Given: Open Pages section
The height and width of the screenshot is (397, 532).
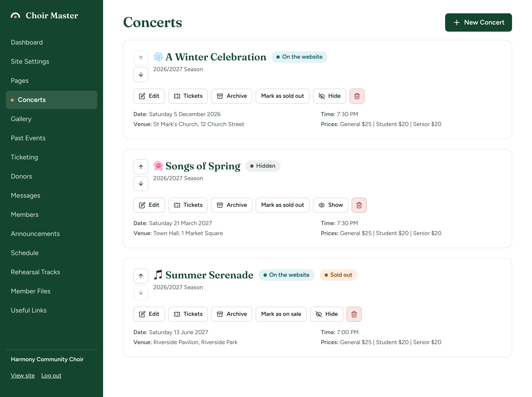Looking at the screenshot, I should [51, 81].
